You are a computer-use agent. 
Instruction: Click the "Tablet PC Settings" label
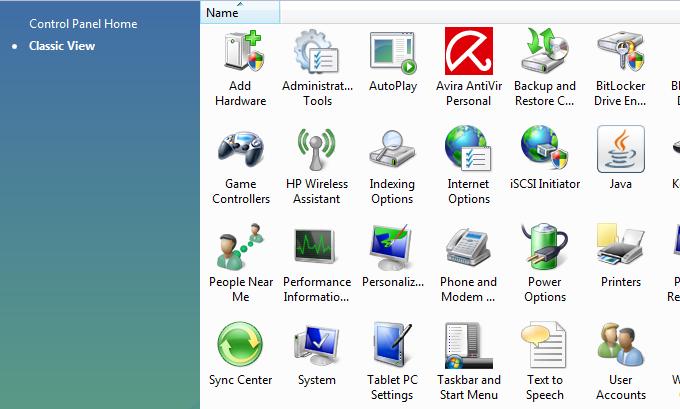[392, 387]
